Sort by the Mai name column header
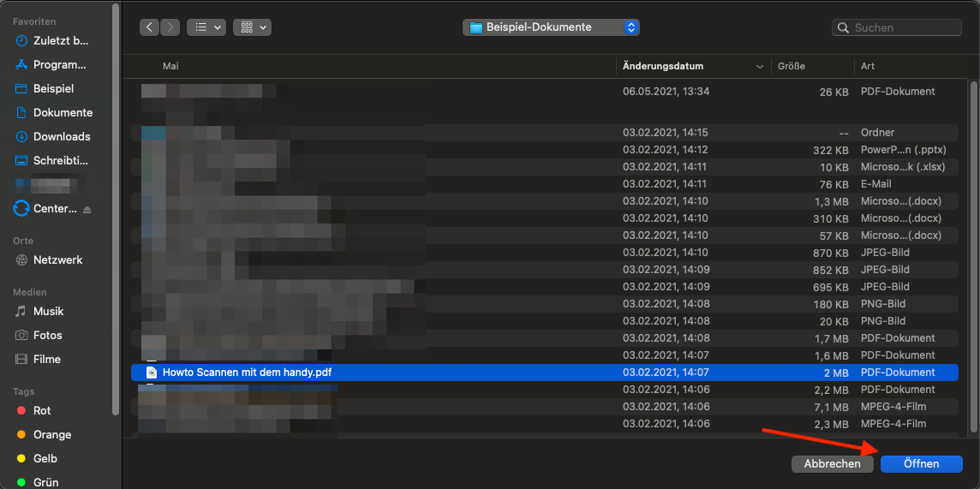 pos(170,66)
